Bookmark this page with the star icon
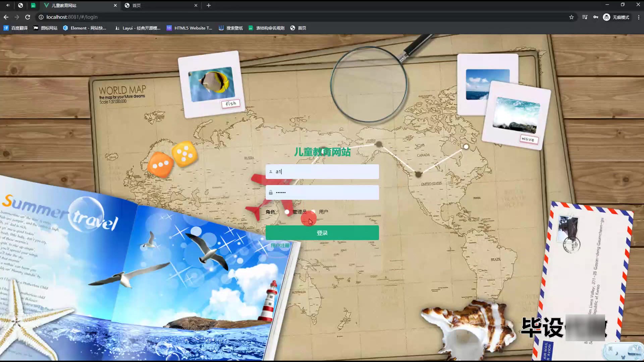 (x=572, y=17)
